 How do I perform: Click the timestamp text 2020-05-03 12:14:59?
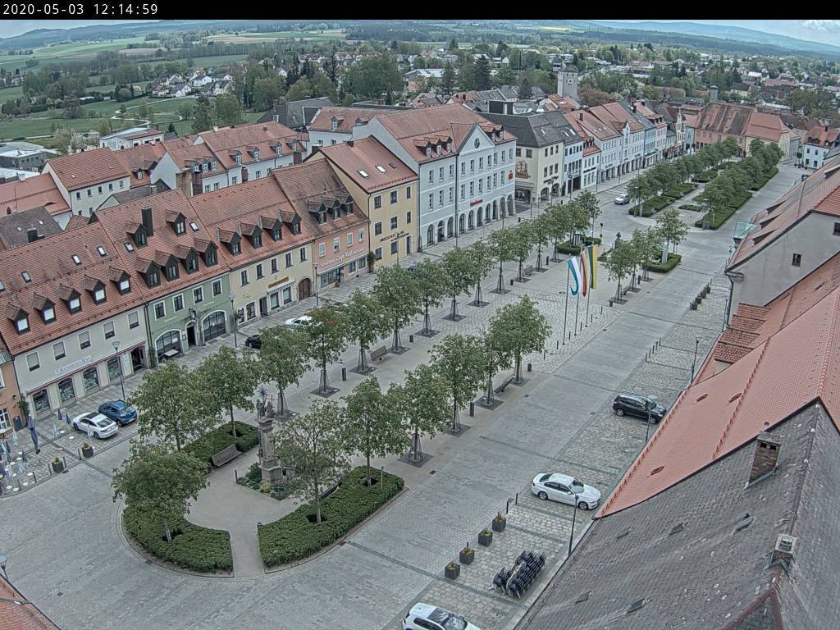(x=80, y=9)
